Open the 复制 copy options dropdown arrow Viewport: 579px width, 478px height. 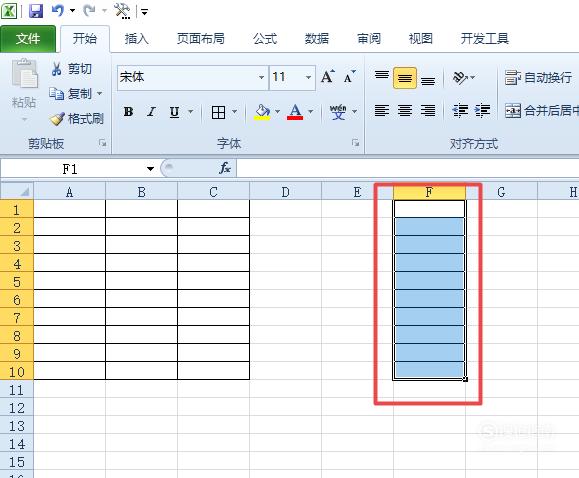coord(99,93)
